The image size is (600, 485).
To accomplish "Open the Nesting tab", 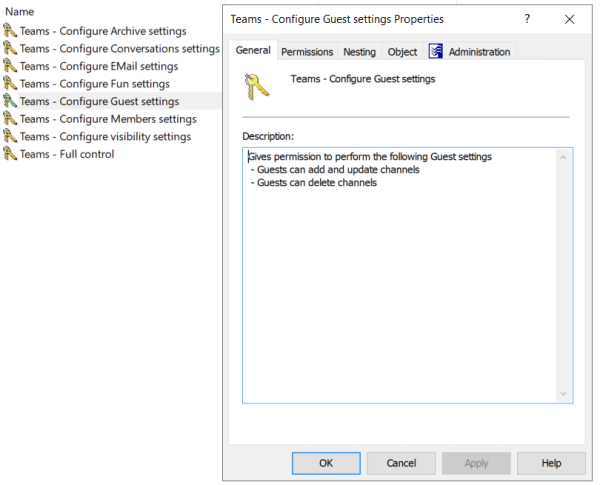I will 360,52.
